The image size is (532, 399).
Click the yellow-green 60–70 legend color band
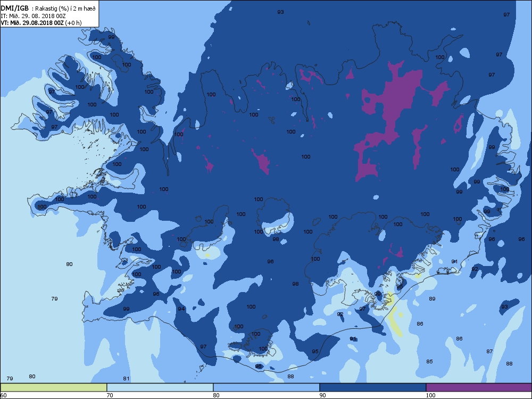pyautogui.click(x=54, y=387)
